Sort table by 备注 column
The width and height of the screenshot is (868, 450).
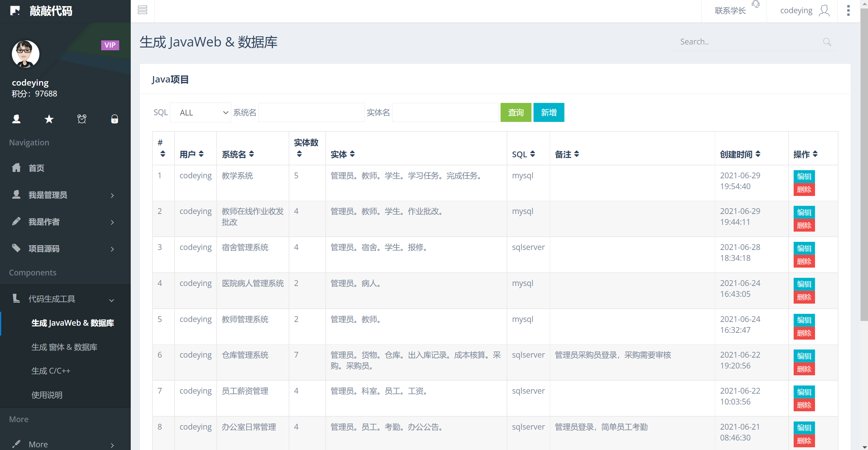pos(577,154)
